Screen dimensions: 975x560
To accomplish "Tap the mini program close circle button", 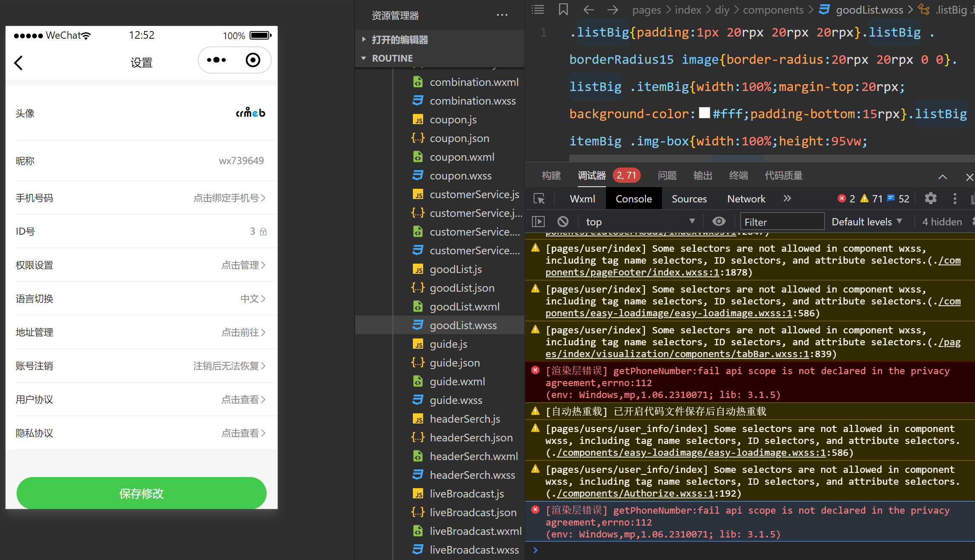I will [253, 60].
